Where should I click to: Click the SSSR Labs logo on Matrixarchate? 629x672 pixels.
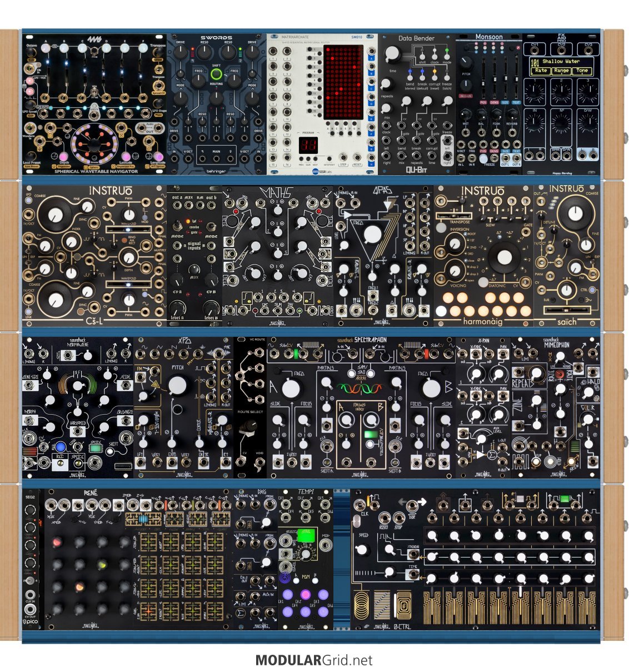pyautogui.click(x=322, y=171)
